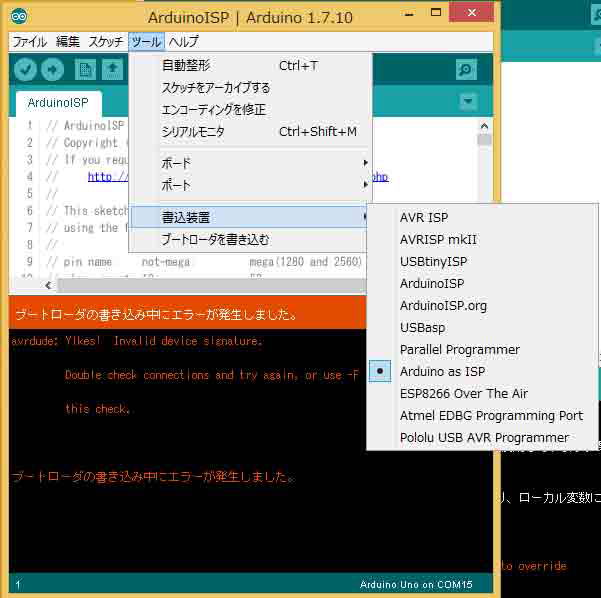The width and height of the screenshot is (601, 598).
Task: Click the http link in code line 4
Action: click(x=108, y=177)
